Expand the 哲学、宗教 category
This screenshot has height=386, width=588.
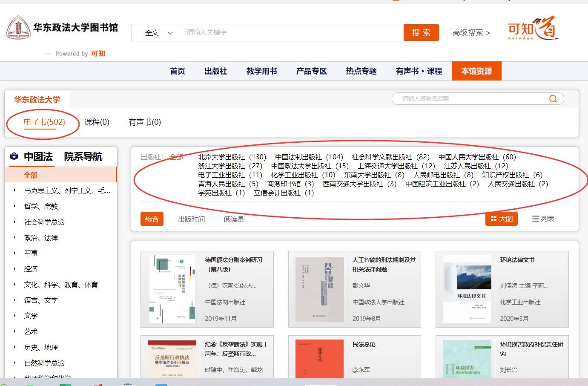pyautogui.click(x=14, y=206)
